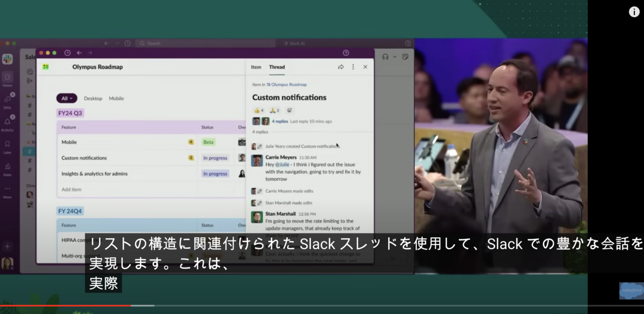
Task: Click the Status column header in FY24 Q3
Action: [x=207, y=127]
